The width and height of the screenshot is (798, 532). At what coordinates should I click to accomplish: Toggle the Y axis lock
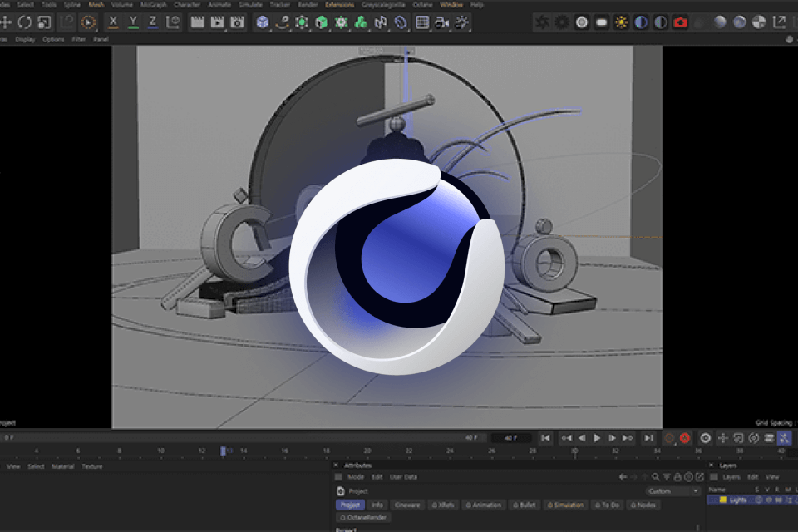[x=133, y=22]
